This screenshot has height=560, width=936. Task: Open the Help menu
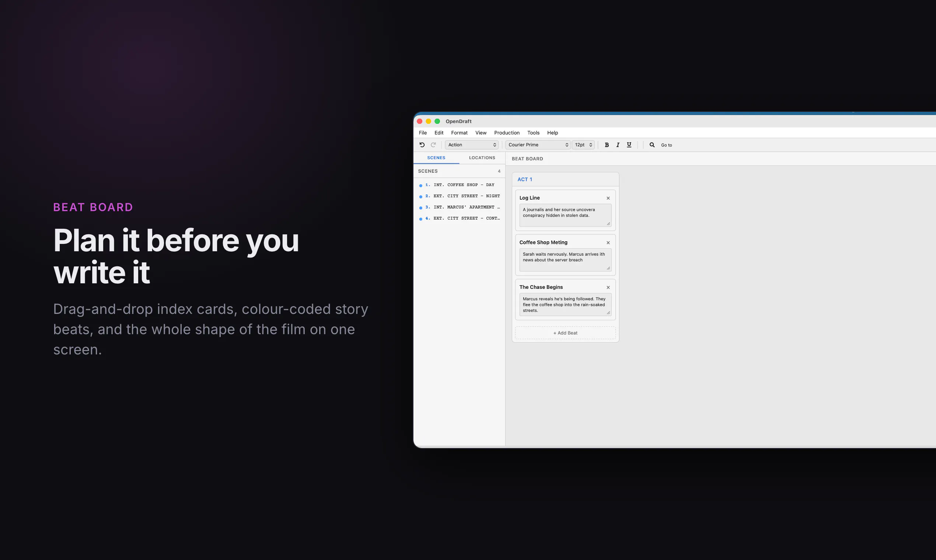tap(552, 133)
